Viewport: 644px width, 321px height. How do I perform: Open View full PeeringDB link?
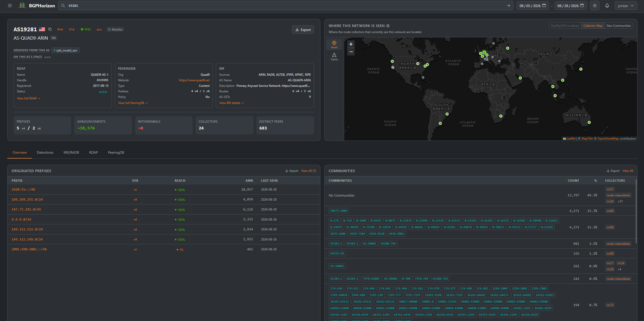click(x=133, y=103)
